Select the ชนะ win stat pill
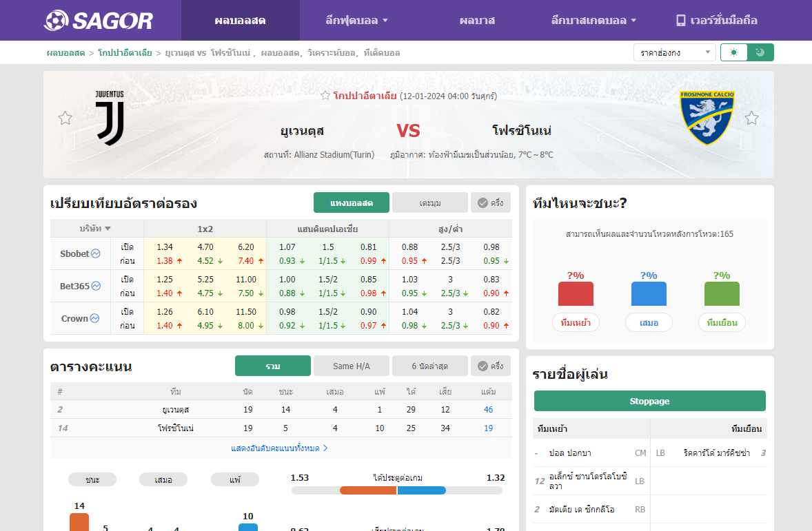The image size is (812, 531). [92, 480]
